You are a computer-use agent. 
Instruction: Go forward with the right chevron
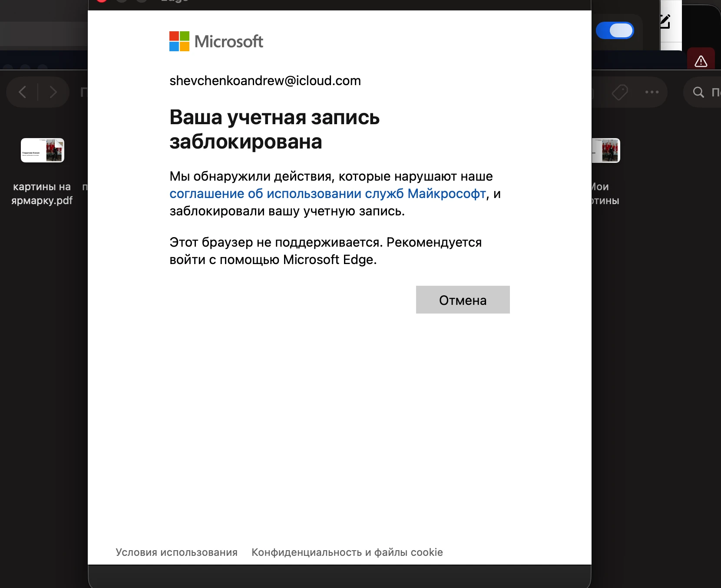pyautogui.click(x=53, y=92)
